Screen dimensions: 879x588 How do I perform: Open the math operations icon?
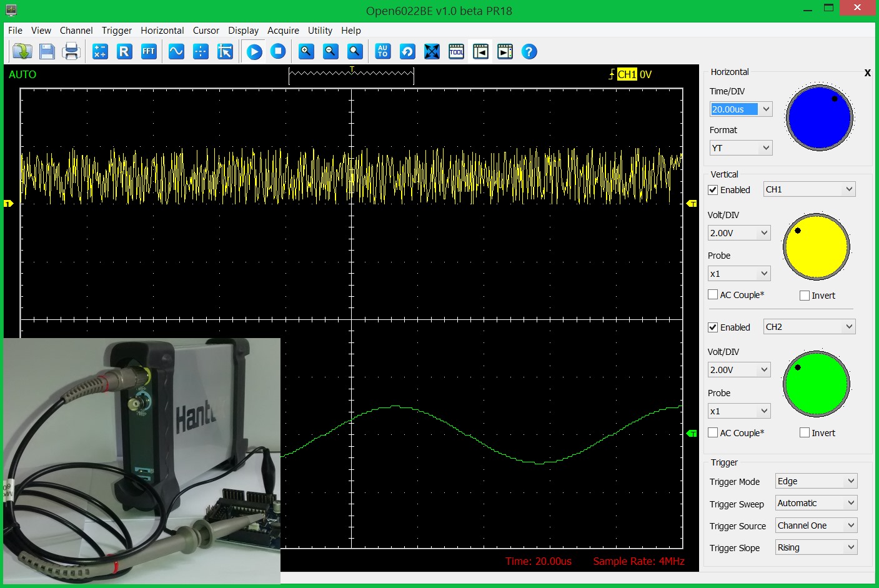tap(100, 51)
